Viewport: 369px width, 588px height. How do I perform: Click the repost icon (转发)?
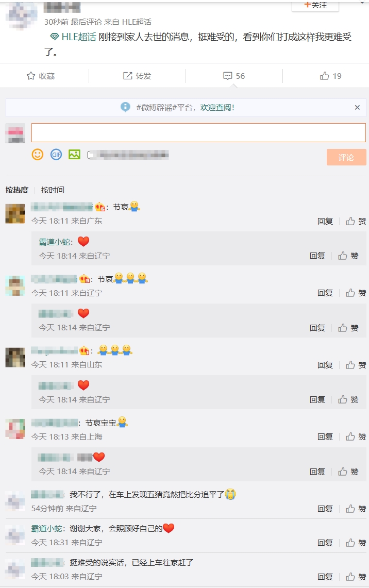[127, 76]
